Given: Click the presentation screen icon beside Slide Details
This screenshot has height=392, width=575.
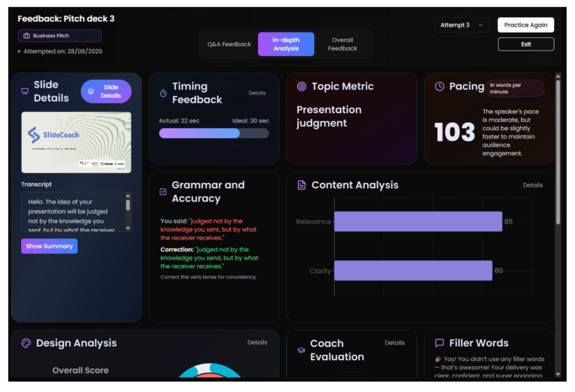Looking at the screenshot, I should [x=25, y=91].
